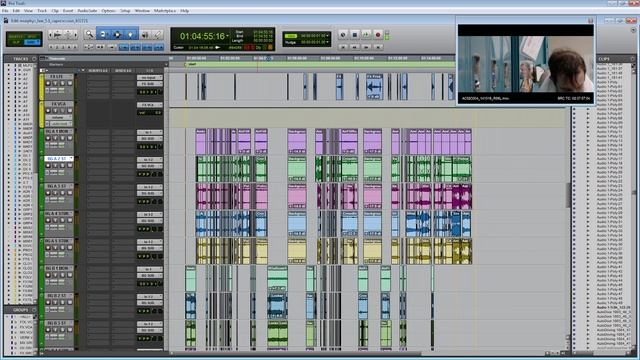Click the Fast Forward transport button
The image size is (640, 360).
pos(366,47)
